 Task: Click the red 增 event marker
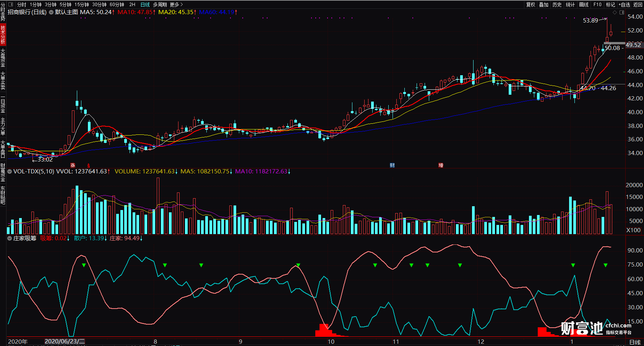click(x=441, y=165)
